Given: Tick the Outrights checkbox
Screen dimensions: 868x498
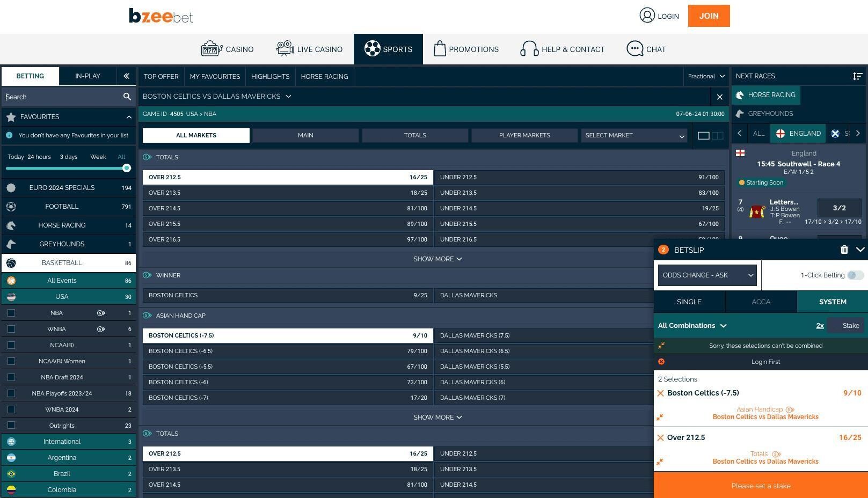Looking at the screenshot, I should tap(11, 426).
